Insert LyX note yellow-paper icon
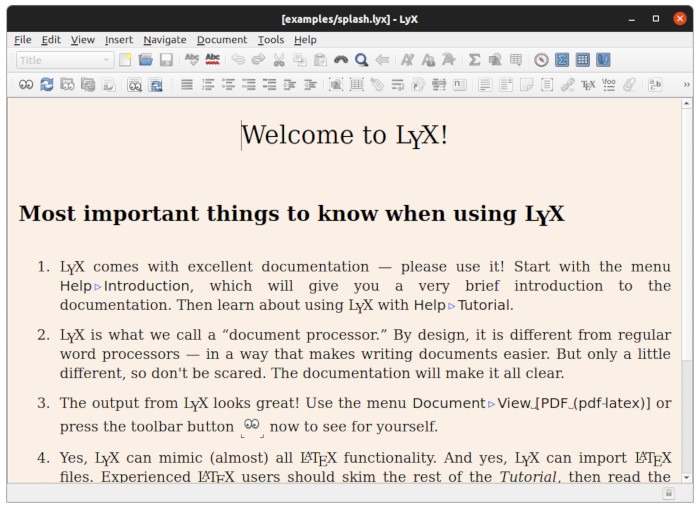The height and width of the screenshot is (509, 700). (526, 84)
